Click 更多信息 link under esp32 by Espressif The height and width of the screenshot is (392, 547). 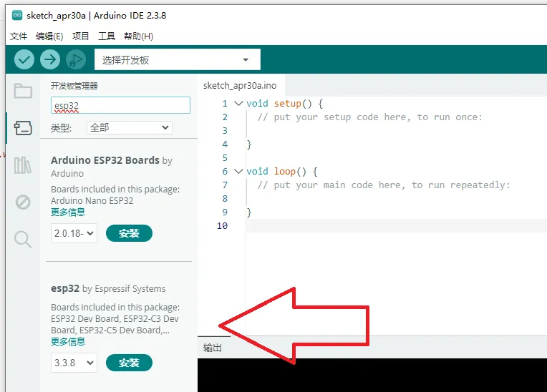pyautogui.click(x=68, y=342)
